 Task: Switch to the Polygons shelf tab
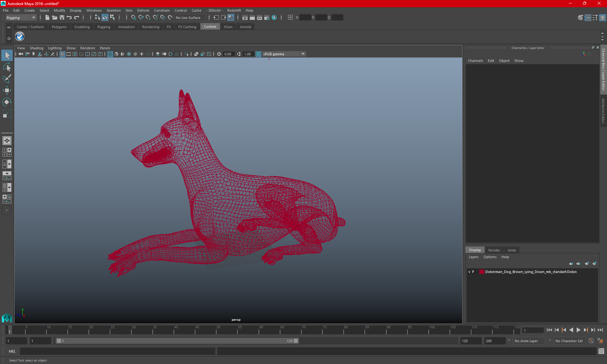(59, 27)
